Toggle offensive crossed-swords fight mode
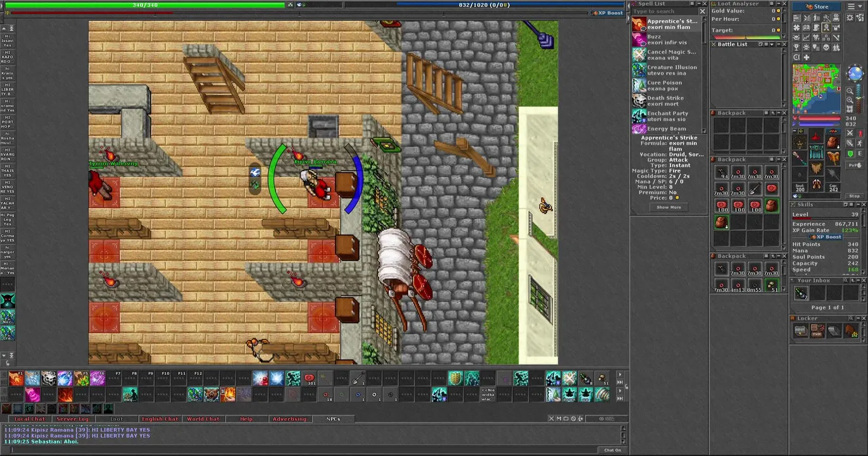This screenshot has height=456, width=868. tap(850, 133)
